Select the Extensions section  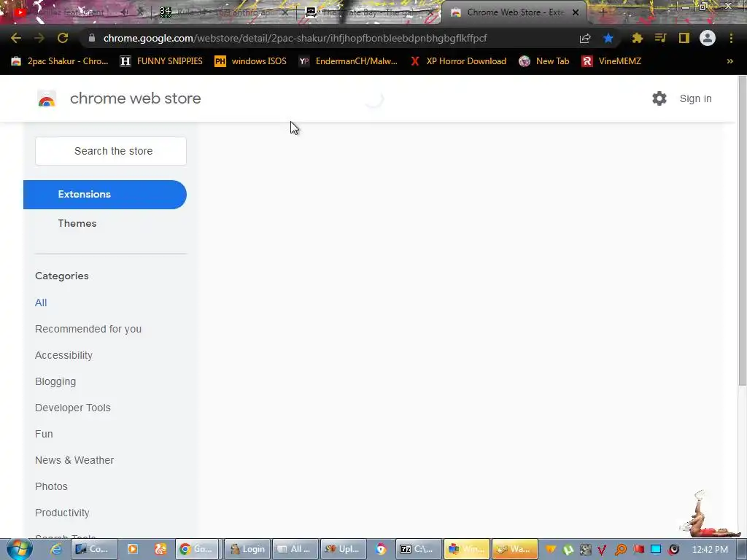(105, 194)
